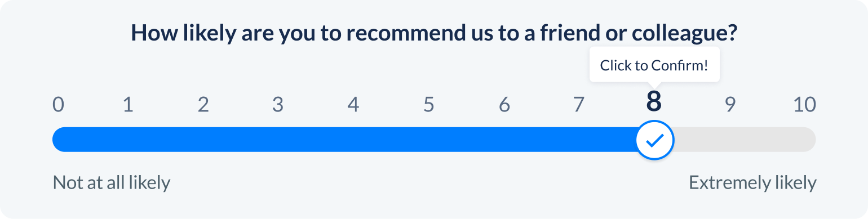Select score 2 on the scale
Viewport: 868px width, 219px height.
coord(203,104)
